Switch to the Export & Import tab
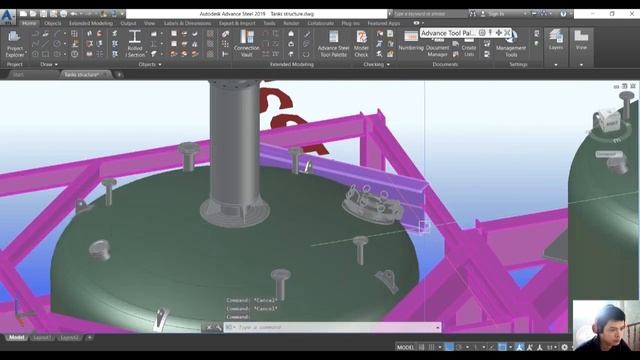 (237, 23)
